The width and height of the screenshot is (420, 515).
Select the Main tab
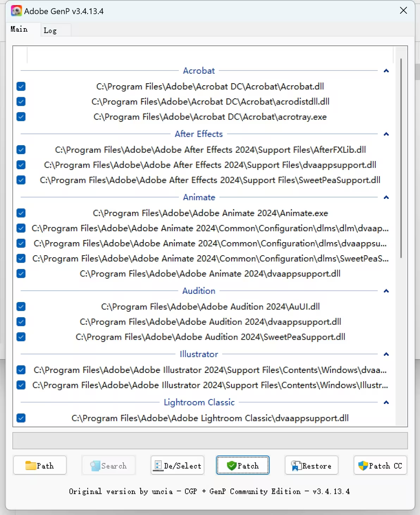19,30
